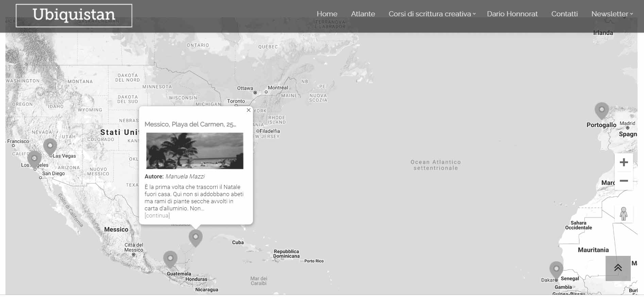Open the Dario Honnorat page
Viewport: 644px width, 297px height.
512,14
